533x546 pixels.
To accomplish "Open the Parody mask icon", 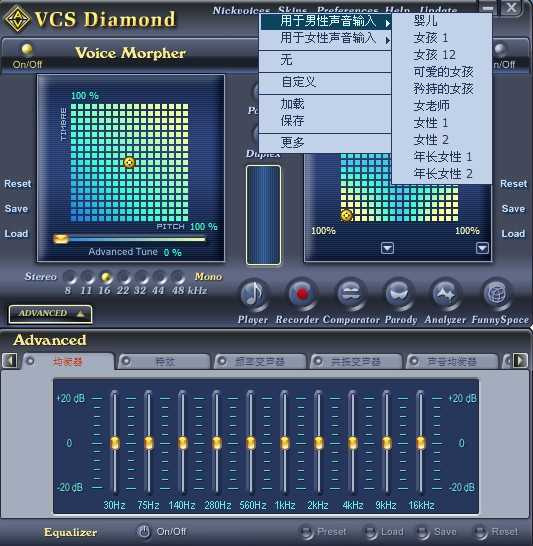I will (399, 295).
